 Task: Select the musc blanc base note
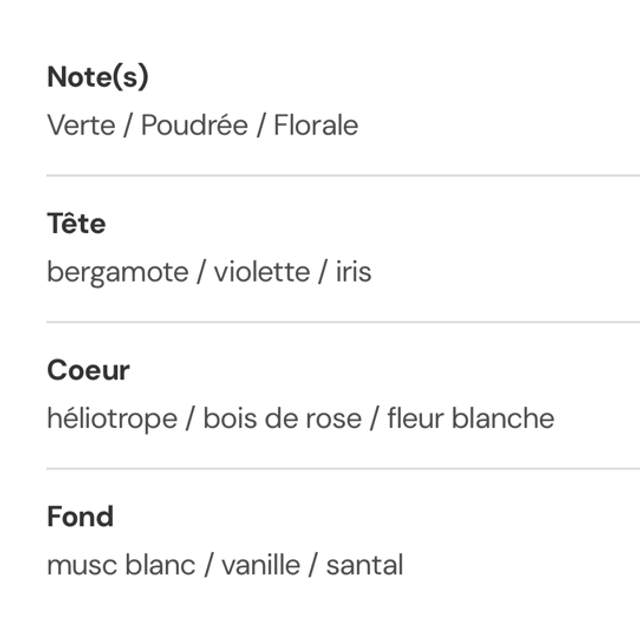[121, 565]
